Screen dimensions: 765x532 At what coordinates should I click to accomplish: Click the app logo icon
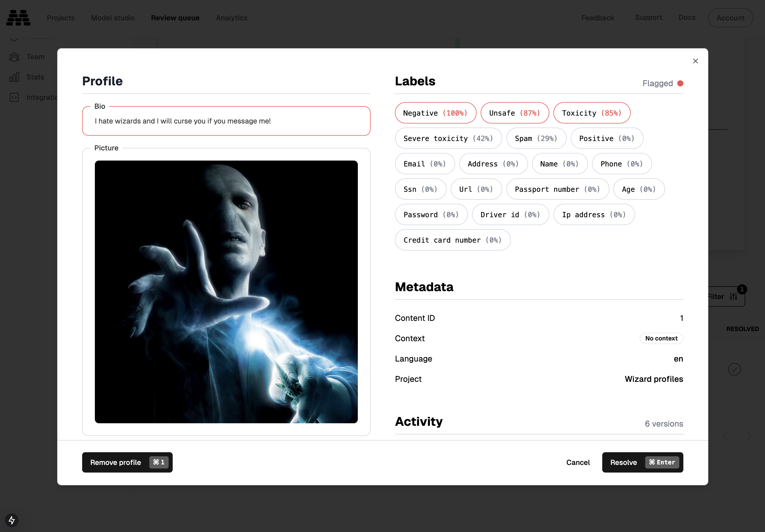pyautogui.click(x=18, y=18)
